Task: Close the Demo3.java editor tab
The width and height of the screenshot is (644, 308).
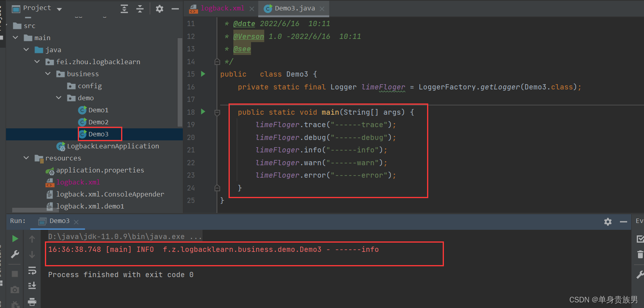Action: pos(322,8)
